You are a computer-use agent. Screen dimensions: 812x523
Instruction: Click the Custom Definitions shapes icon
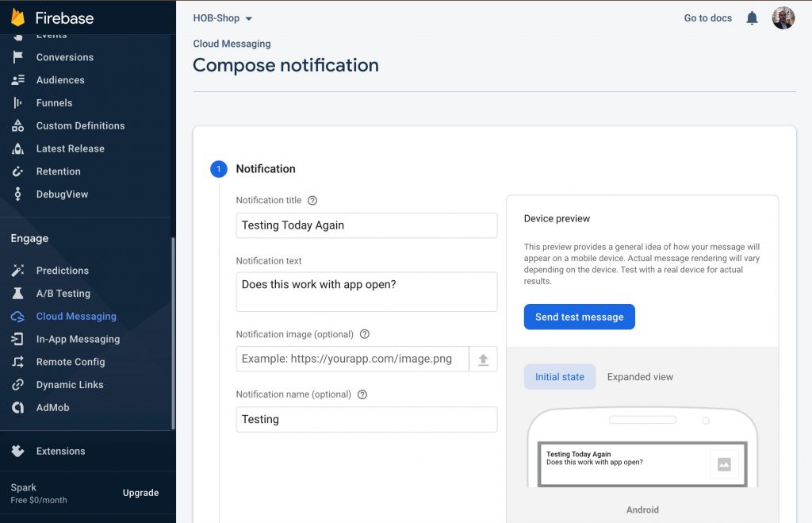tap(17, 125)
